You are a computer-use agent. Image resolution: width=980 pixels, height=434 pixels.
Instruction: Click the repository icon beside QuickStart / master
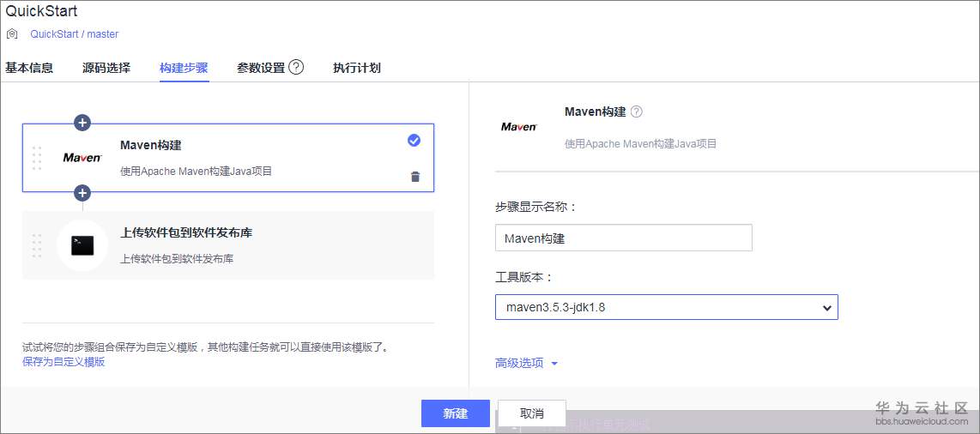[x=12, y=33]
